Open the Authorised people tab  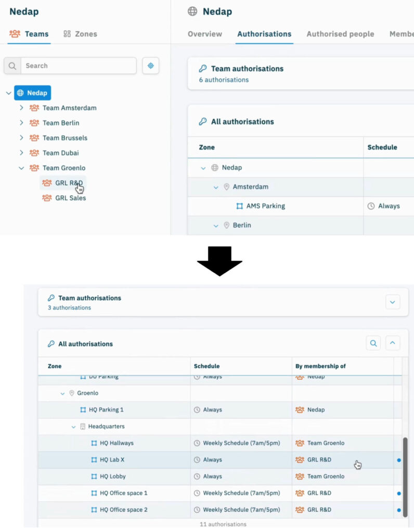[x=340, y=34]
